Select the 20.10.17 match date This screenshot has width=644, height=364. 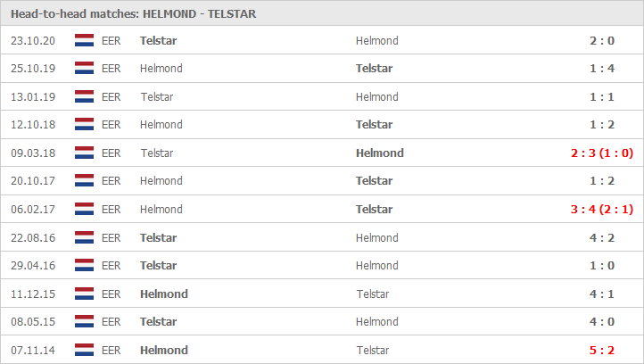pos(33,181)
